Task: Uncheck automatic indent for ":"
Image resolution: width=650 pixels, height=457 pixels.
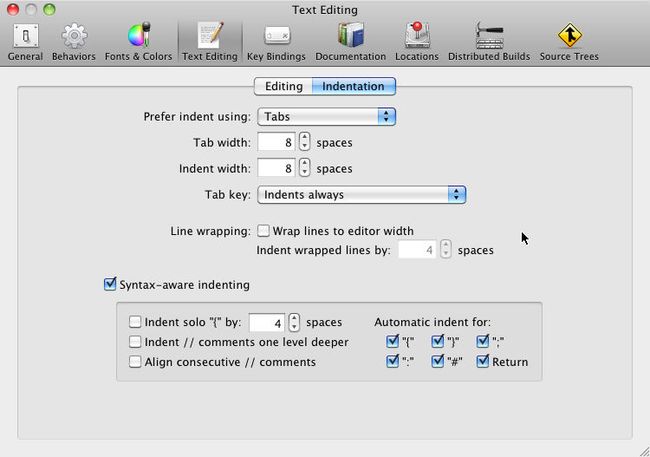Action: [392, 361]
